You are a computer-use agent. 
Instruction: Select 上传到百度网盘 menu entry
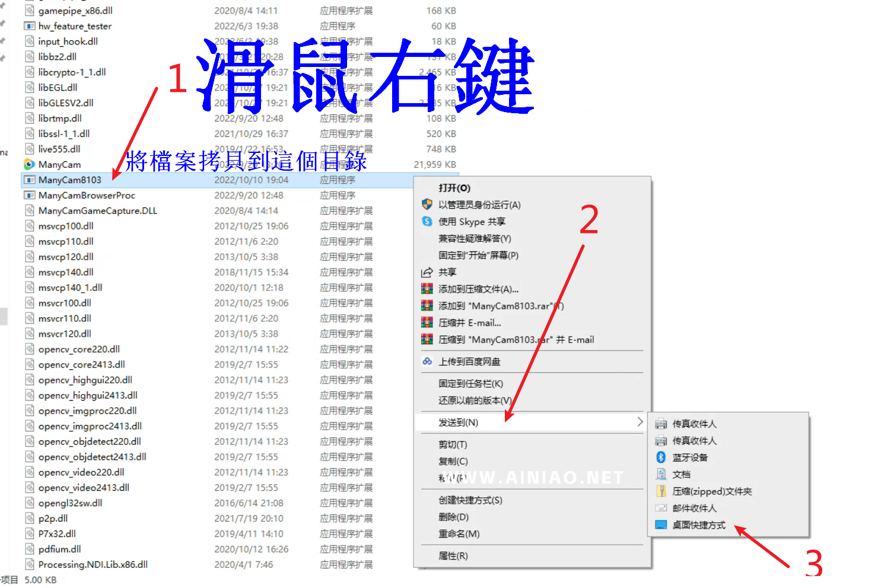pos(469,361)
